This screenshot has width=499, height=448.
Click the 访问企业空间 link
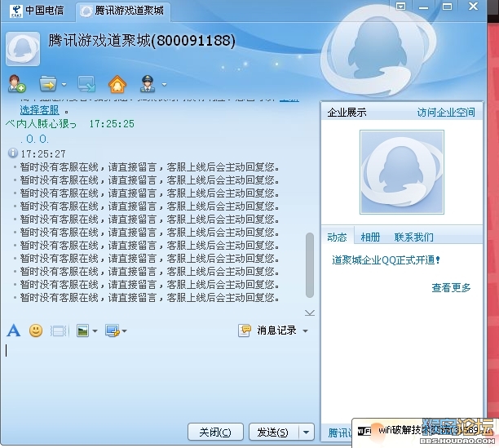(446, 112)
